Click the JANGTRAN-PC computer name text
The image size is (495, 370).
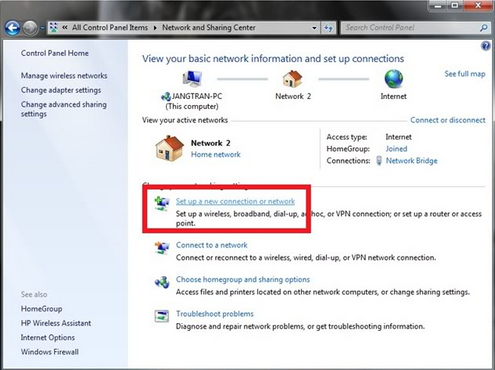tap(197, 96)
